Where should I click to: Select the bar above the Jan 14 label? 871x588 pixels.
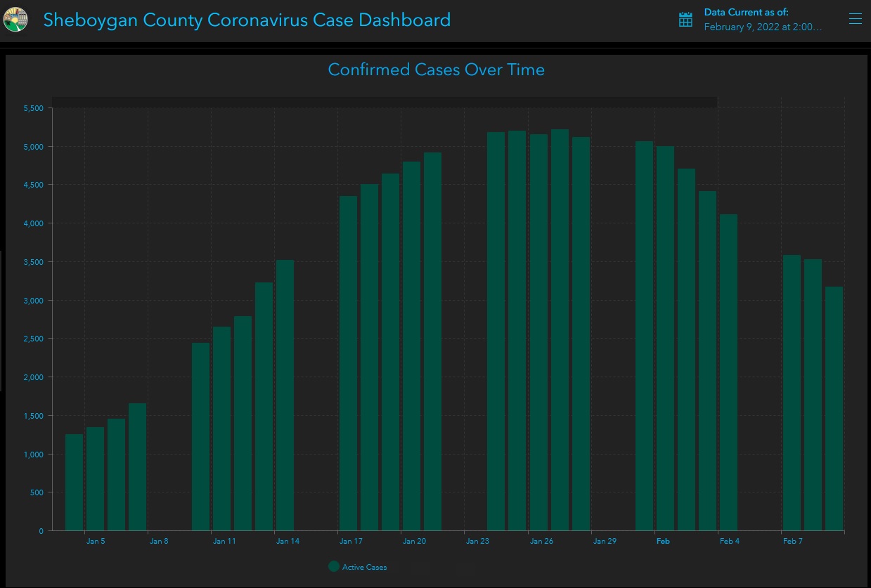click(285, 396)
